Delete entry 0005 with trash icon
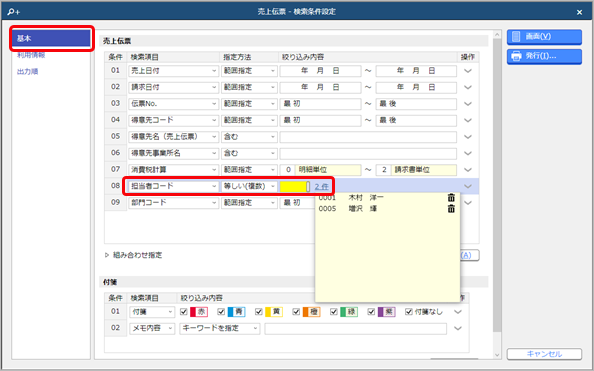The height and width of the screenshot is (371, 594). (451, 208)
